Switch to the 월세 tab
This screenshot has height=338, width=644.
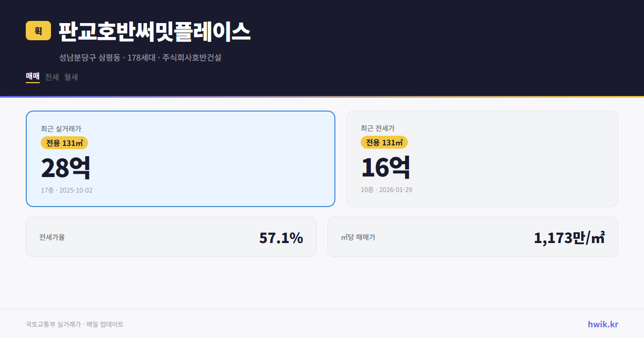coord(71,77)
